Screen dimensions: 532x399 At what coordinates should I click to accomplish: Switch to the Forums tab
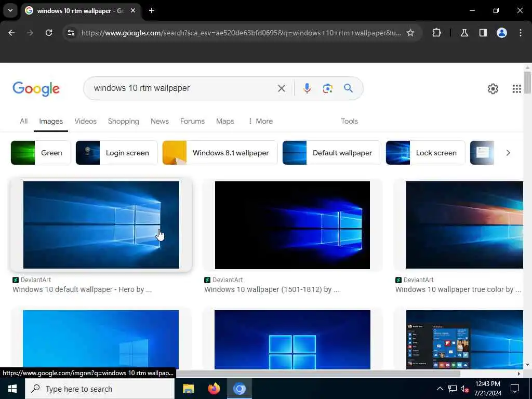pyautogui.click(x=192, y=121)
